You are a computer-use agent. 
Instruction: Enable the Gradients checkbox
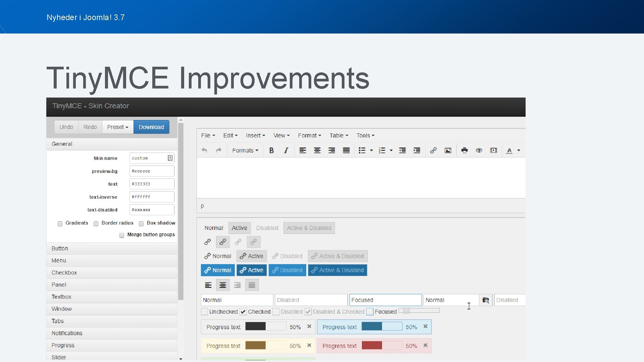click(60, 224)
